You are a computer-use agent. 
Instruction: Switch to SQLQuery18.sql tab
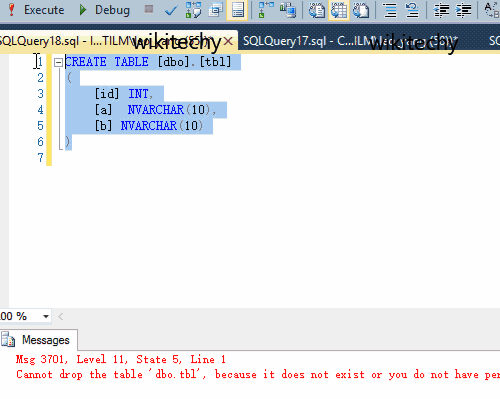(x=110, y=41)
